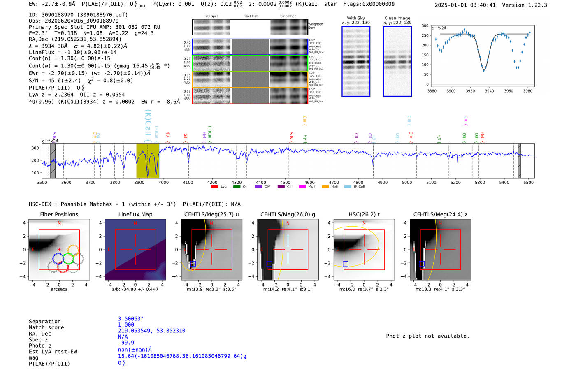Click the dark purple CIII legend swatch
Screen dimensions: 576x392
[x=281, y=187]
